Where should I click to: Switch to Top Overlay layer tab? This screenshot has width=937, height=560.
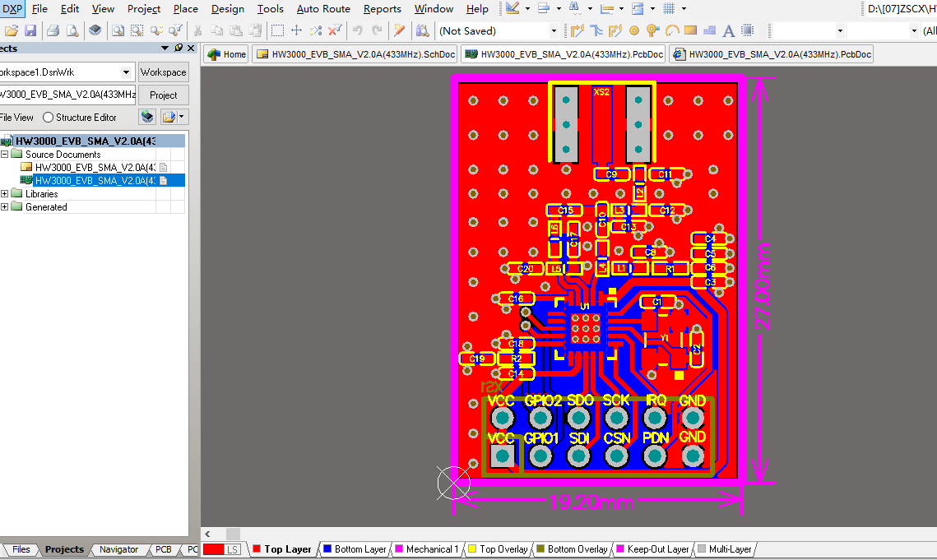point(498,549)
